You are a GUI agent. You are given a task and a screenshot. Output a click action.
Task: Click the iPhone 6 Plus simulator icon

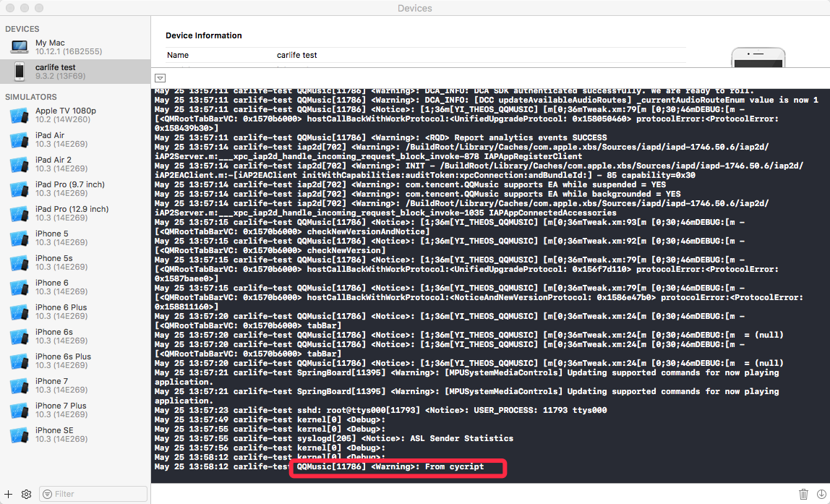(20, 312)
